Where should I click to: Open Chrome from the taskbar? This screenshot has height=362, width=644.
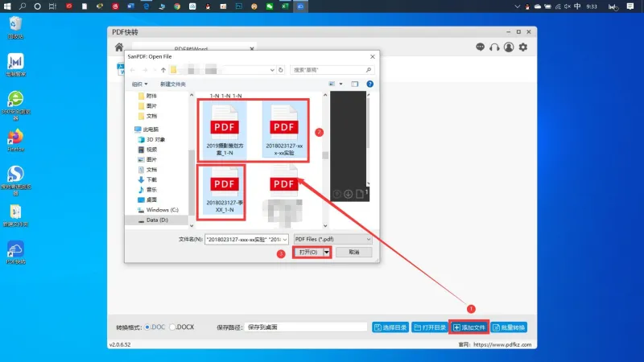click(176, 6)
